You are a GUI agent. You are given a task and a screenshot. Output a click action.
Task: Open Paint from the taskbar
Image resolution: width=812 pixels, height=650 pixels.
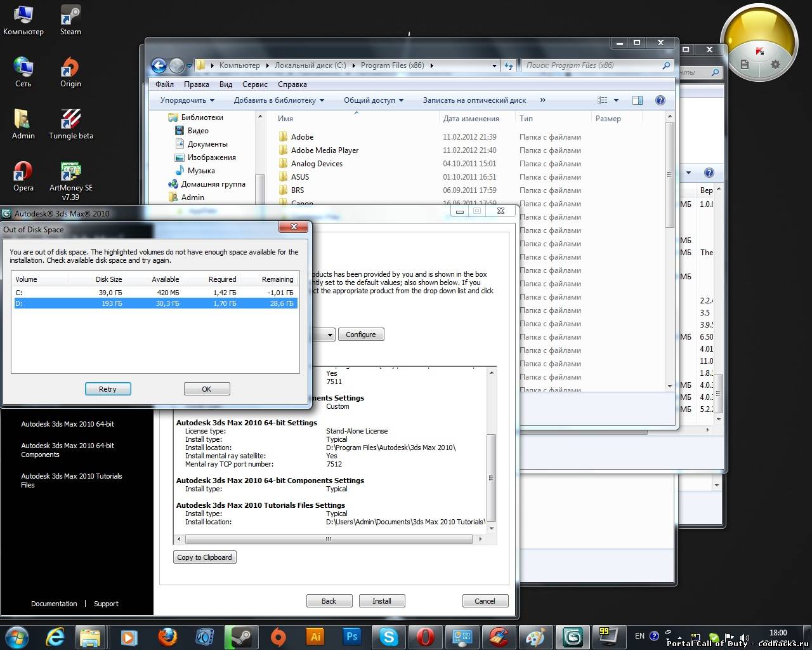[535, 637]
